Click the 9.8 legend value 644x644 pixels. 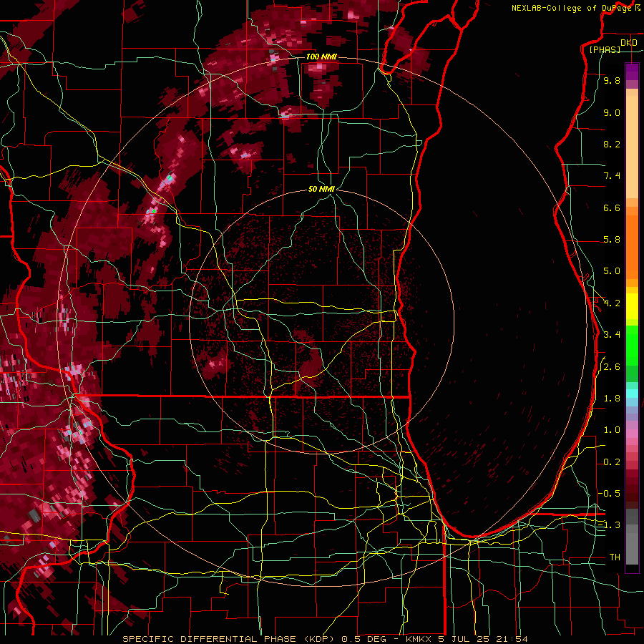point(612,80)
